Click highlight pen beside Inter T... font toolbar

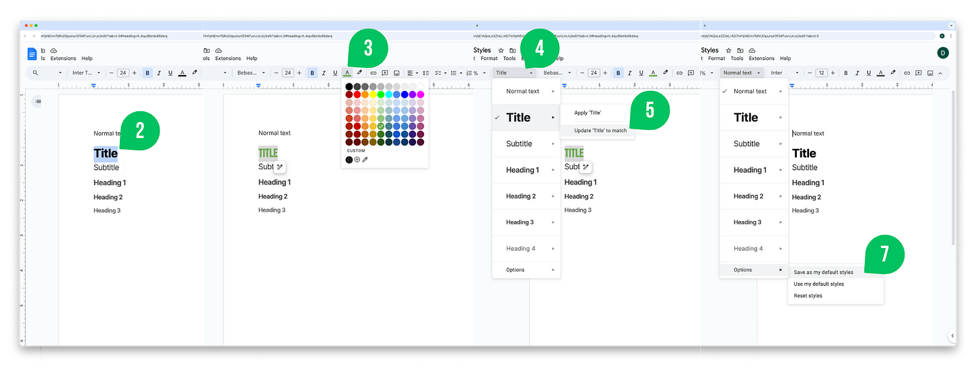pos(195,73)
